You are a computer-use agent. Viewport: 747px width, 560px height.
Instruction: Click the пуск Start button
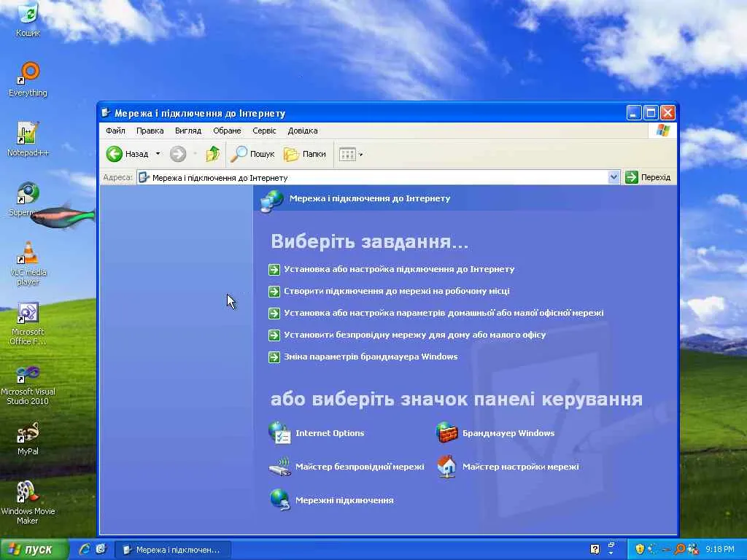(x=34, y=549)
